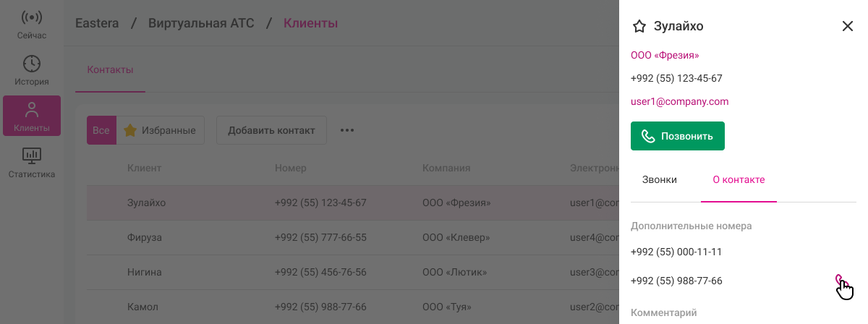Star the Зулайхо contact as favorite

tap(639, 27)
